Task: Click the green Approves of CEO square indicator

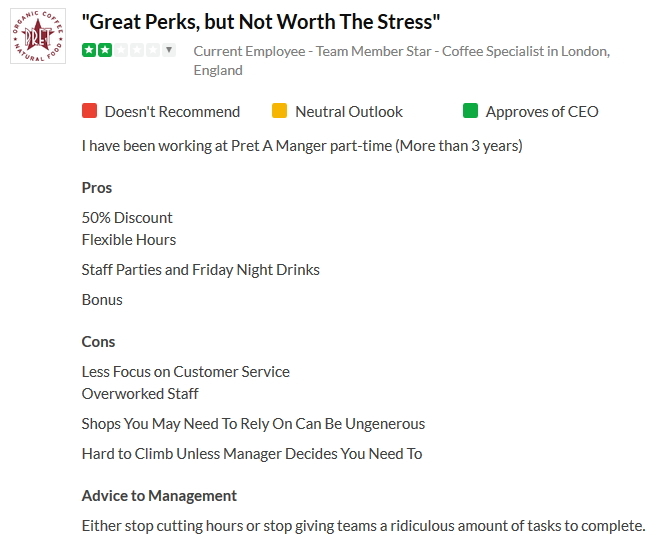Action: 470,111
